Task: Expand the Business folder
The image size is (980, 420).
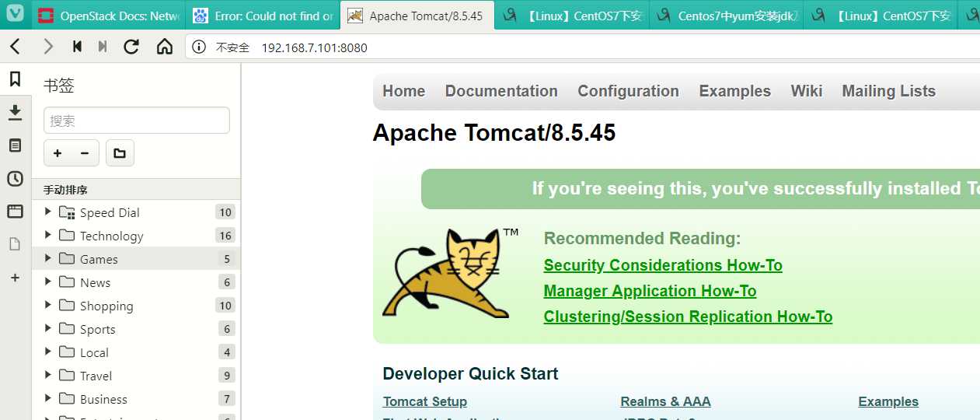Action: coord(48,398)
